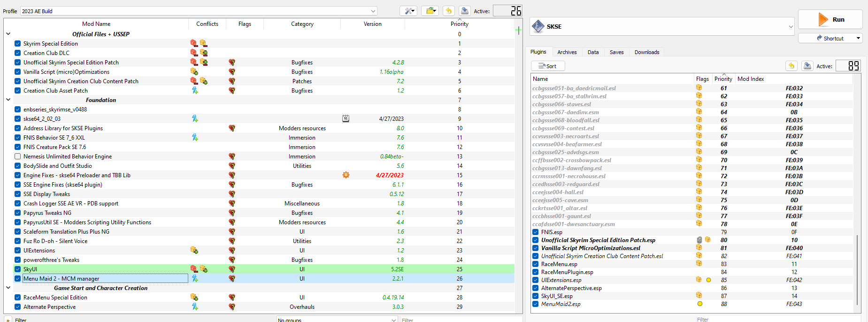868x322 pixels.
Task: Open the mod list actions wrench menu
Action: (409, 11)
